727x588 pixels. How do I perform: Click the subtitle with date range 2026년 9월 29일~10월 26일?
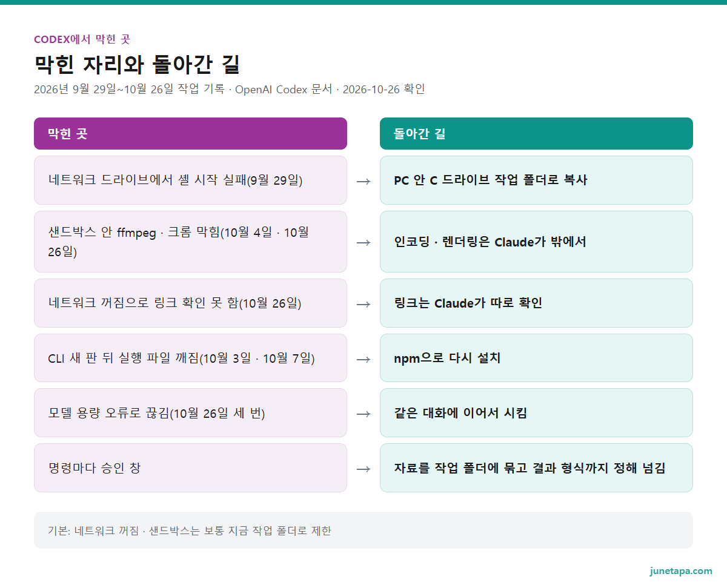point(230,89)
